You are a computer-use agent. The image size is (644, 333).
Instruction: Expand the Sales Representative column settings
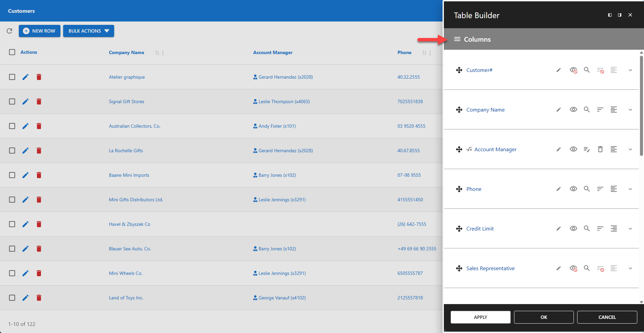click(630, 268)
